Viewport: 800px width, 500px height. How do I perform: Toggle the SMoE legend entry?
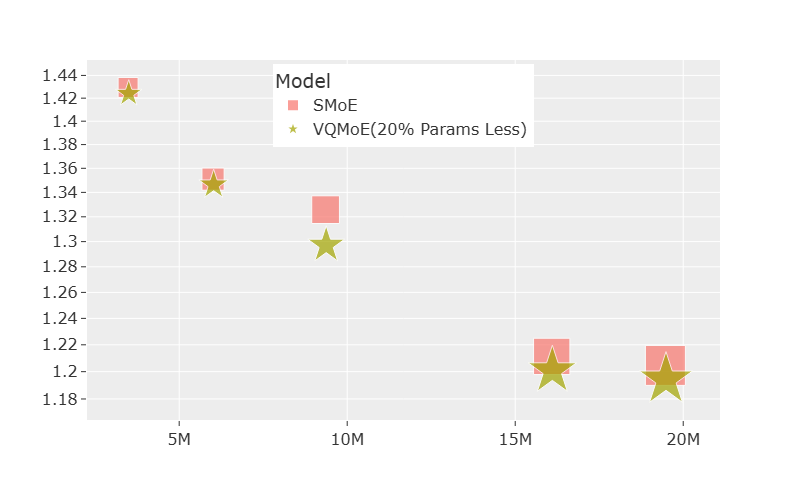click(x=335, y=104)
